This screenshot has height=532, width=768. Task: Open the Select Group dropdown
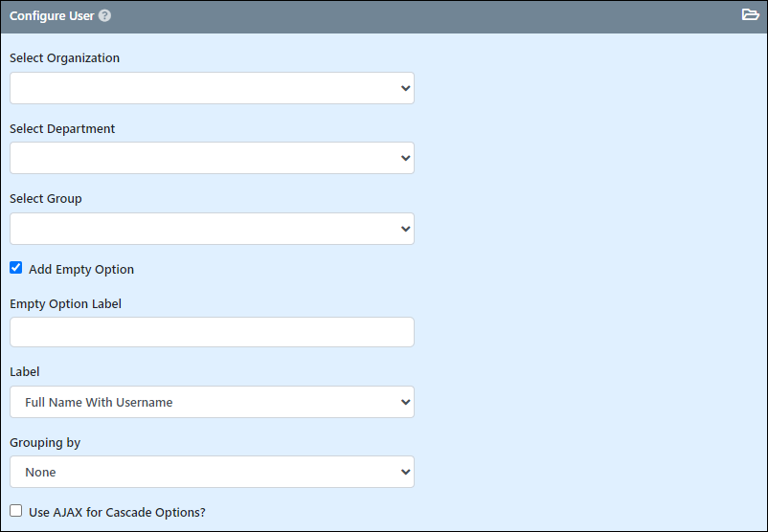pos(212,229)
